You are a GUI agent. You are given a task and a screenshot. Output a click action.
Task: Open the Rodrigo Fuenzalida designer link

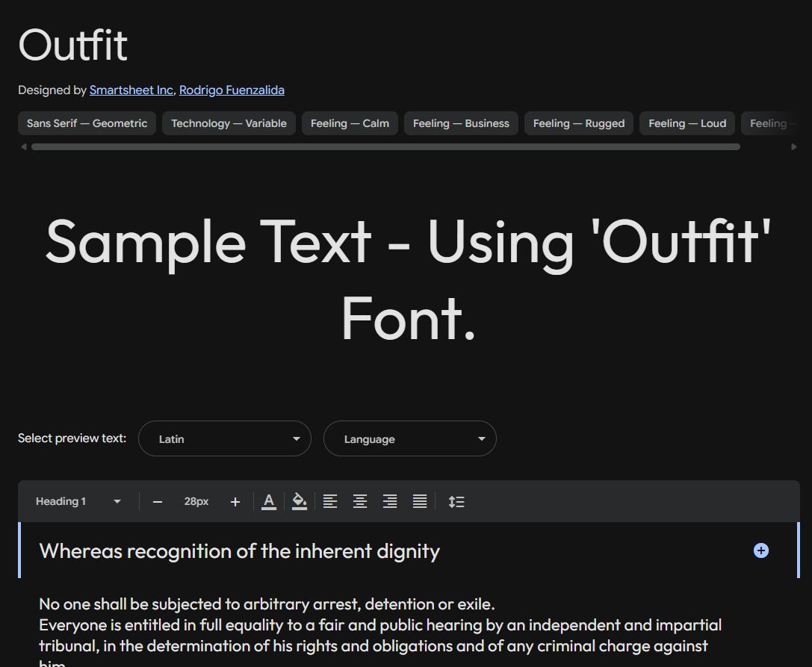pyautogui.click(x=232, y=90)
